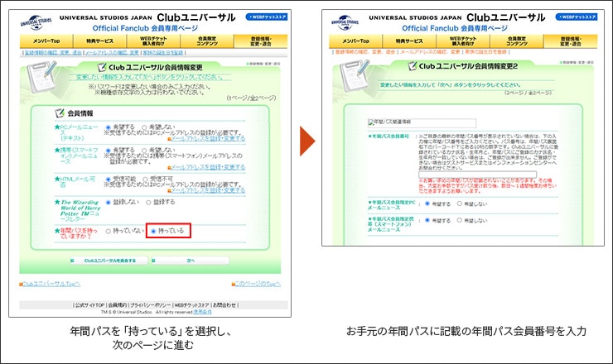613x364 pixels.
Task: Open 特典サービス tab on page 2 screenshot
Action: [x=409, y=41]
